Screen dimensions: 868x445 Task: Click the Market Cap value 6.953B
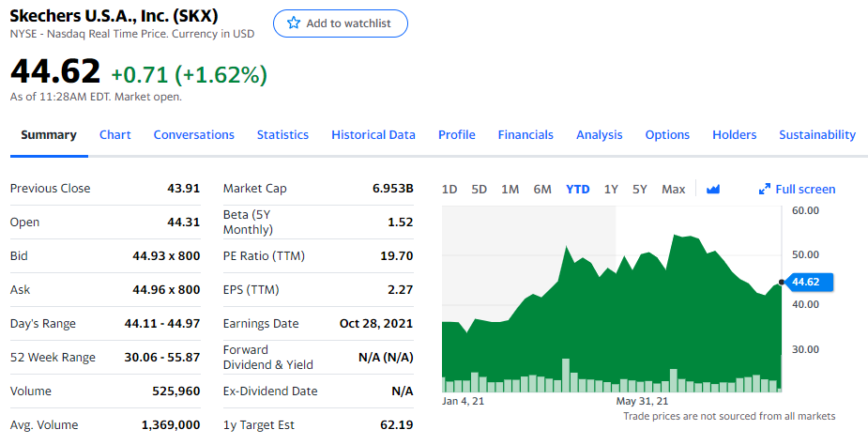click(392, 189)
